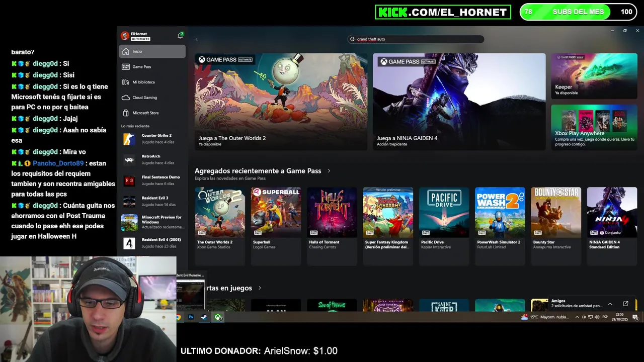Click 'Jugado hace 4 días' under Counter-Strike 2
Screen dimensions: 644x362
pos(158,142)
